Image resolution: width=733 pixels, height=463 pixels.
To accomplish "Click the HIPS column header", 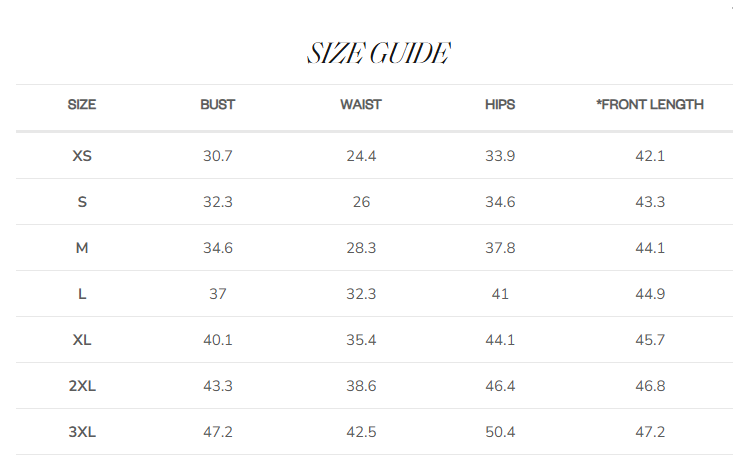I will click(500, 104).
